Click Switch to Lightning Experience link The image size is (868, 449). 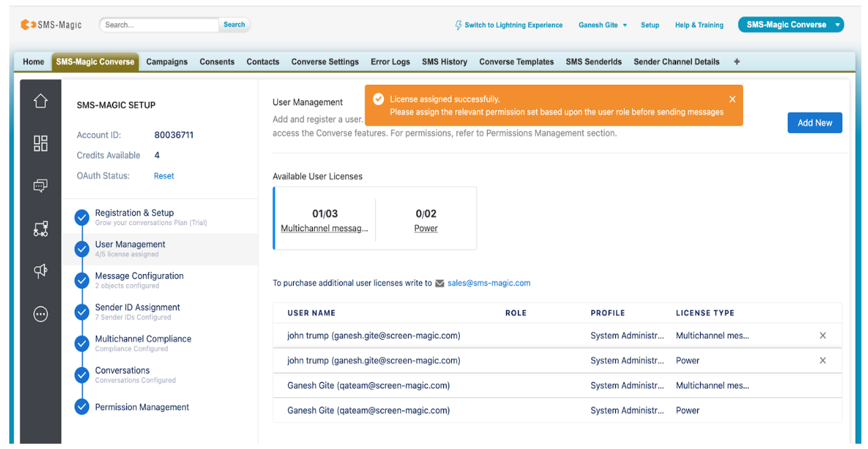tap(513, 25)
